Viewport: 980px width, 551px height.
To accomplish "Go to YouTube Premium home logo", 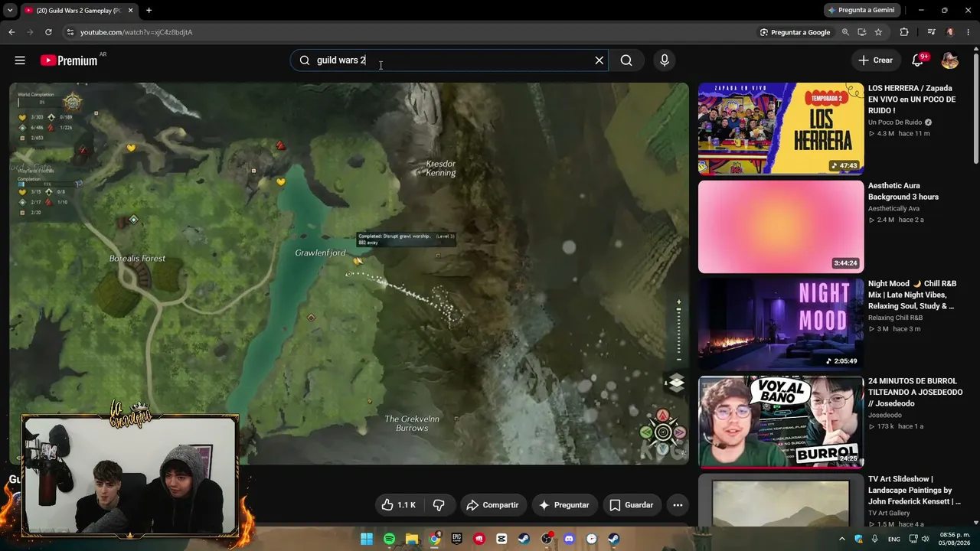I will [69, 60].
